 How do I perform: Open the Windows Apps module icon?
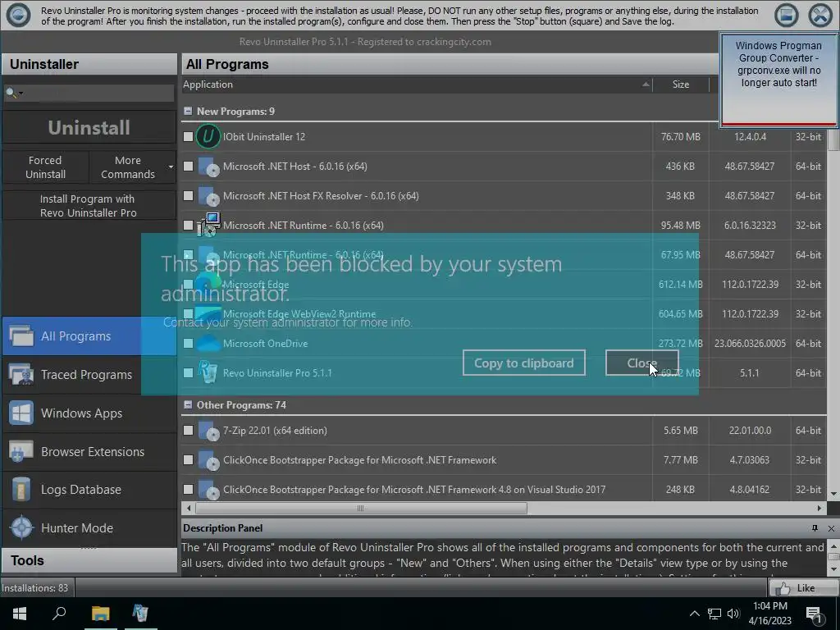21,413
